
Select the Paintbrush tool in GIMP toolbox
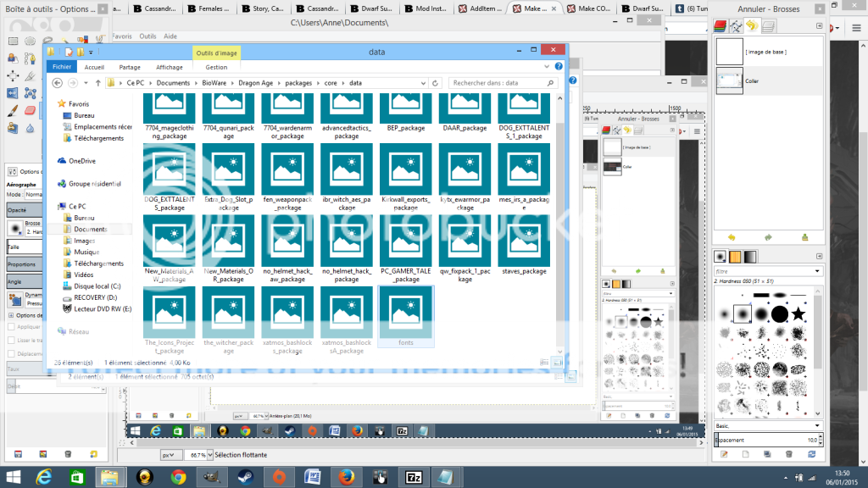pyautogui.click(x=13, y=110)
